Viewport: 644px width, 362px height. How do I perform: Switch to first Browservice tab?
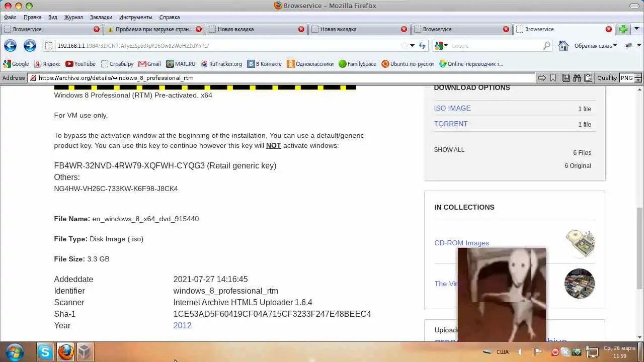51,29
